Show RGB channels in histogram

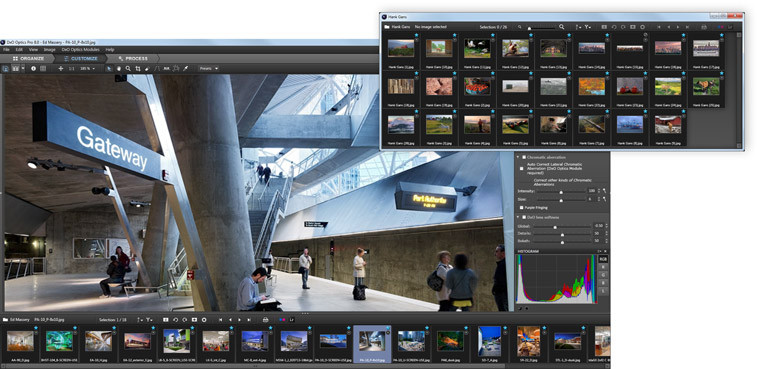[603, 259]
